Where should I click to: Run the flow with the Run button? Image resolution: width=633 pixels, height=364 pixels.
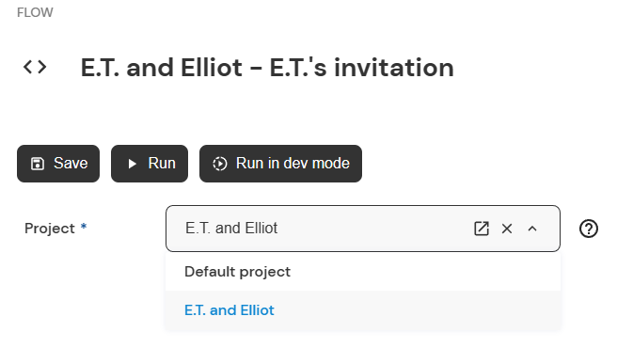[x=150, y=164]
